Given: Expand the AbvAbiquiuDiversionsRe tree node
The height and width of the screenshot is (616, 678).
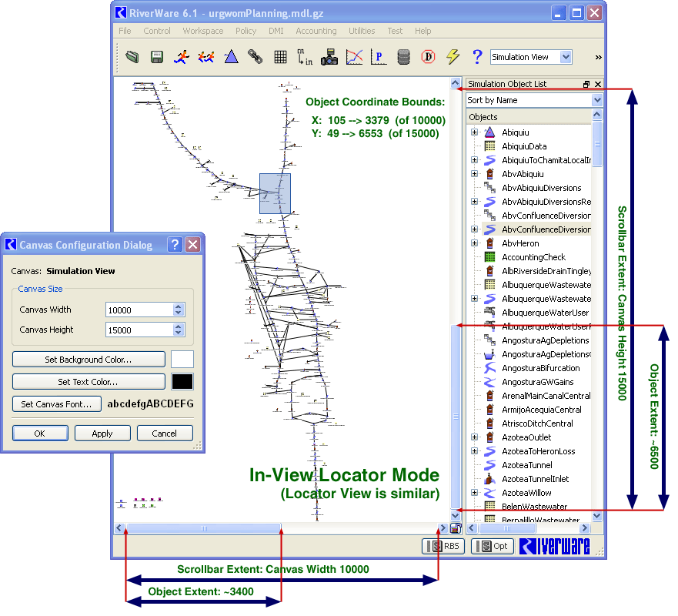Looking at the screenshot, I should pos(474,202).
